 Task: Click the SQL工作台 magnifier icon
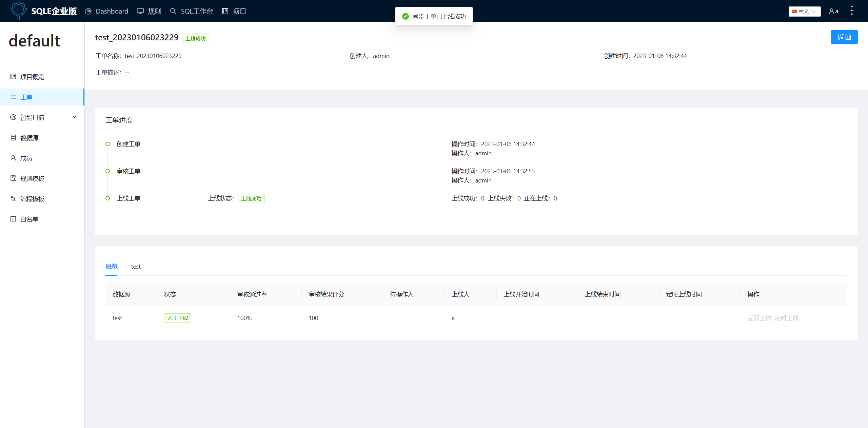click(x=173, y=11)
